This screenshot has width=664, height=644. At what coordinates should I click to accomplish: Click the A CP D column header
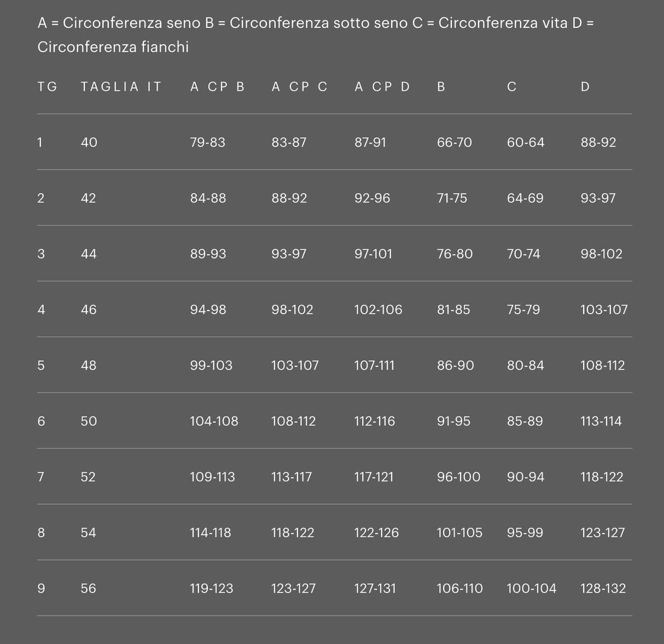(x=382, y=87)
